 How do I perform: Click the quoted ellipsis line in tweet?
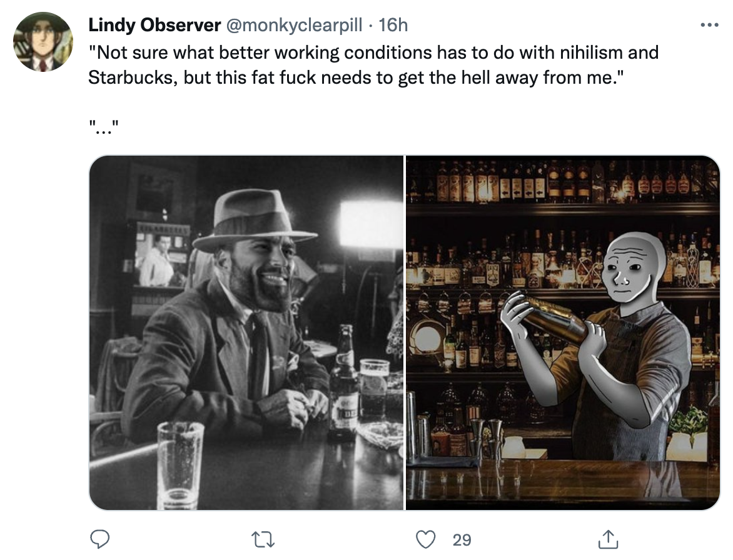pos(104,127)
